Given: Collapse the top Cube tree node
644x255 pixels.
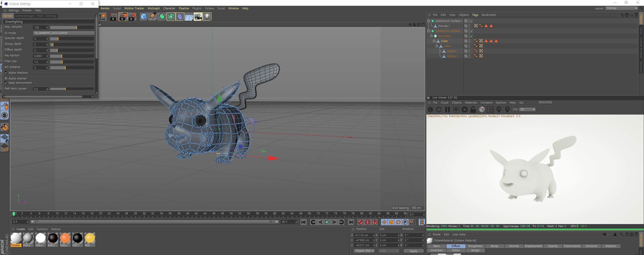Looking at the screenshot, I should tap(434, 41).
